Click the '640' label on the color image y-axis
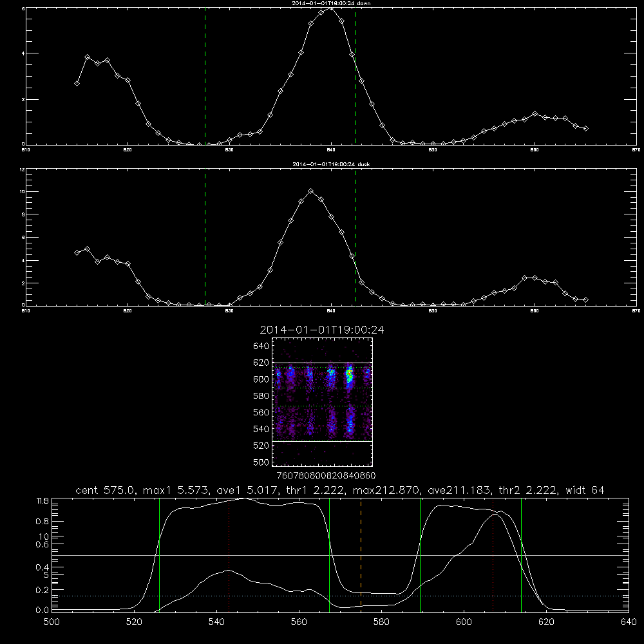 coord(261,346)
